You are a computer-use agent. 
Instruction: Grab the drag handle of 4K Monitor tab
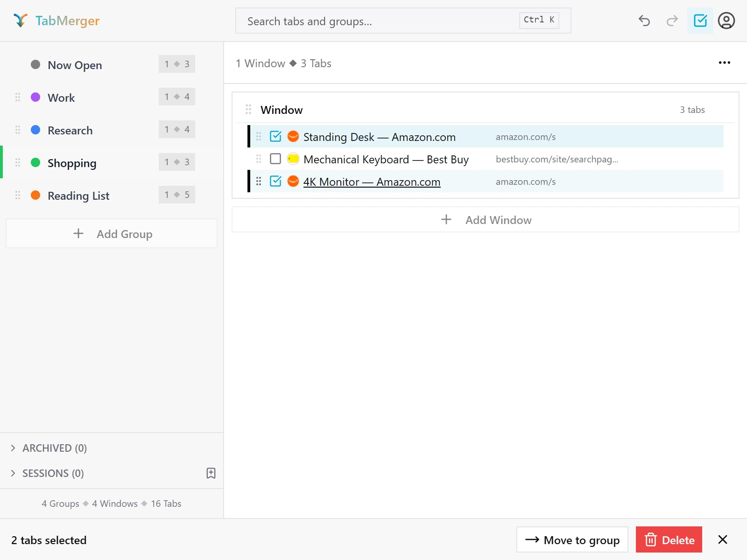click(x=259, y=181)
